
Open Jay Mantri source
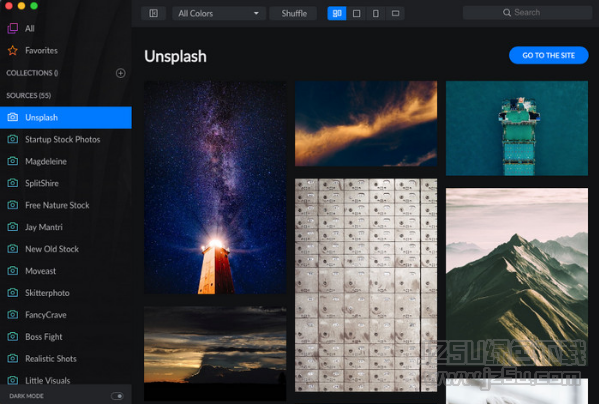(66, 227)
